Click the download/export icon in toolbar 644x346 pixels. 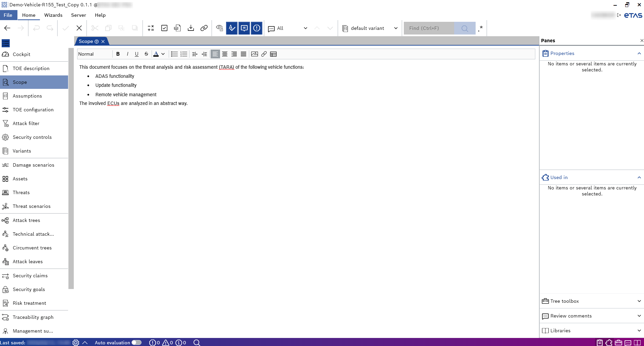191,28
